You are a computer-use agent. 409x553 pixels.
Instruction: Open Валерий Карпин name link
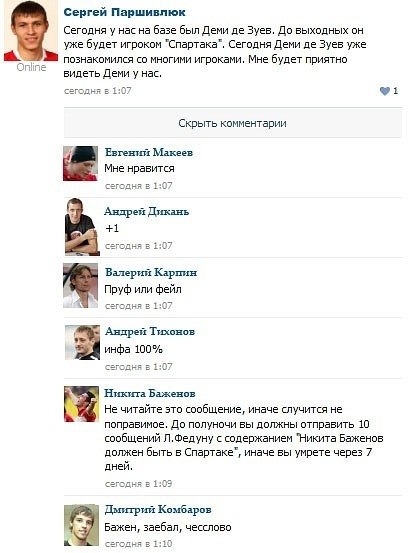[x=151, y=272]
